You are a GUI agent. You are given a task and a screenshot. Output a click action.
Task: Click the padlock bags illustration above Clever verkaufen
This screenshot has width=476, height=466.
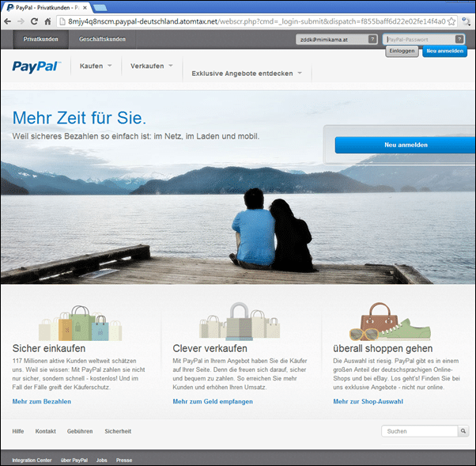click(240, 320)
